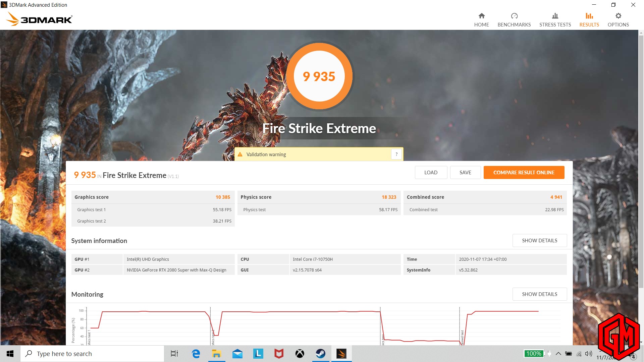Show details for System information
Screen dimensions: 644x362
point(539,240)
